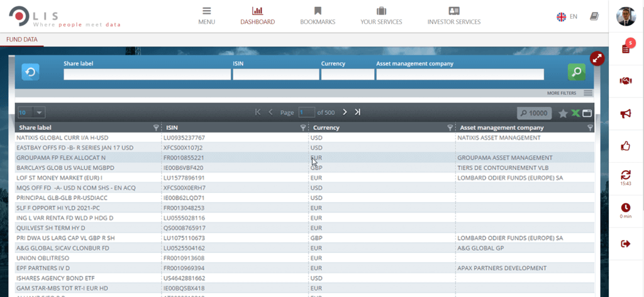The height and width of the screenshot is (297, 644).
Task: Switch language using the UK flag icon
Action: [x=561, y=16]
